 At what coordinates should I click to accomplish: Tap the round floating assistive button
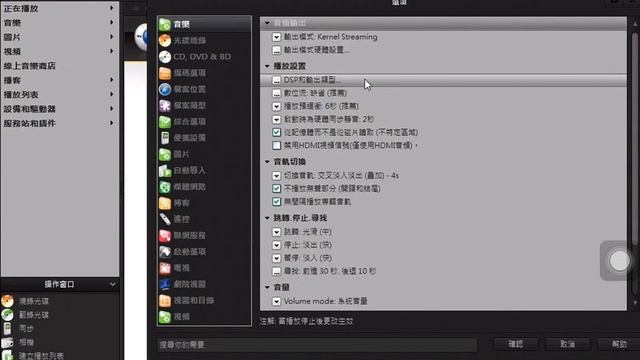(x=619, y=261)
